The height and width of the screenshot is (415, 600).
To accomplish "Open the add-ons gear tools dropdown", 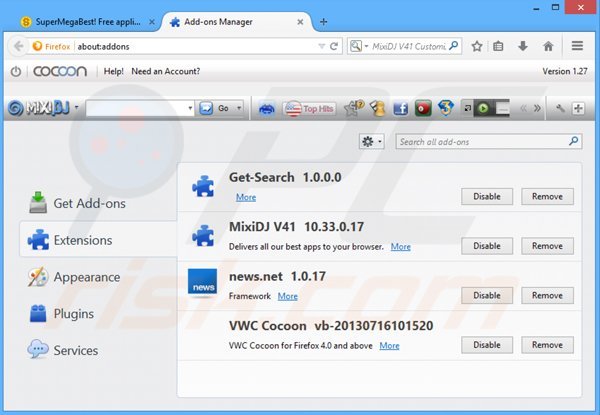I will (x=372, y=142).
